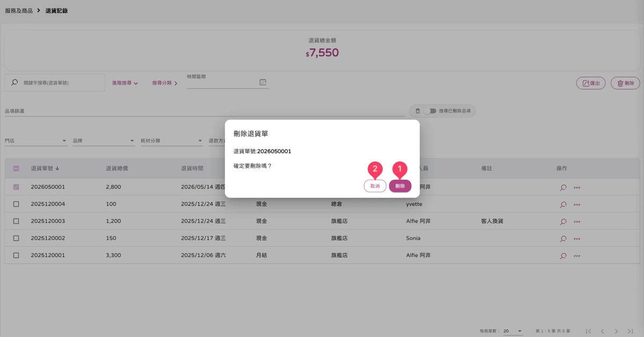Viewport: 644px width, 337px height.
Task: View details icon for row 2026050001
Action: (x=563, y=188)
